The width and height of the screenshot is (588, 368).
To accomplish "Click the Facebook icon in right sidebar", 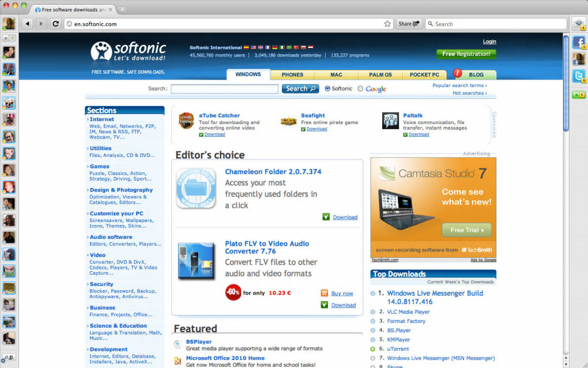I will pos(579,42).
